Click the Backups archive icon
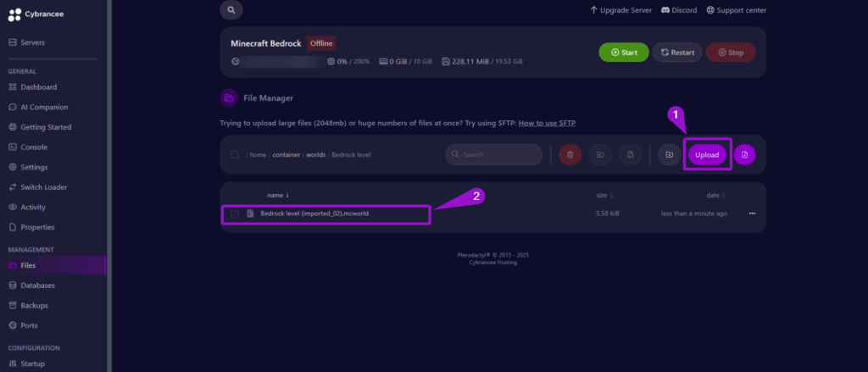The image size is (868, 372). (13, 305)
